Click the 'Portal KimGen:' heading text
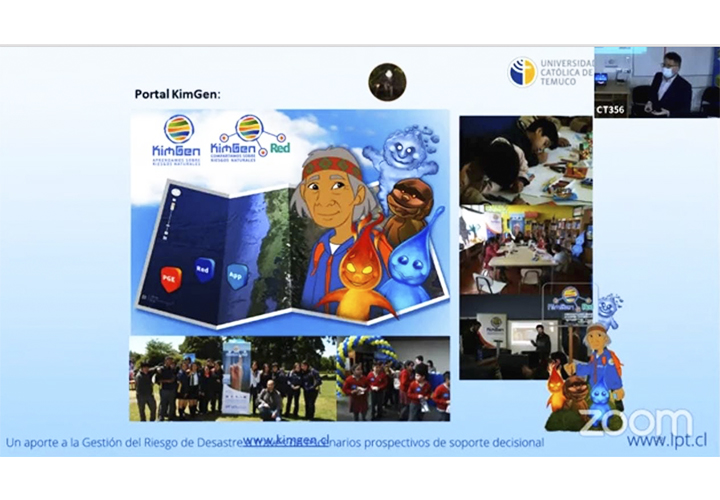The height and width of the screenshot is (500, 720). (178, 94)
